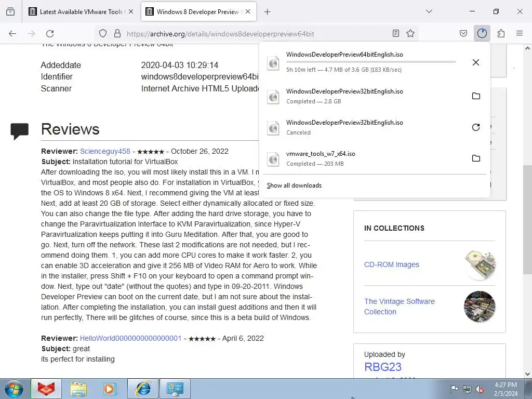The width and height of the screenshot is (532, 399).
Task: Bookmark this page with star icon
Action: (410, 33)
